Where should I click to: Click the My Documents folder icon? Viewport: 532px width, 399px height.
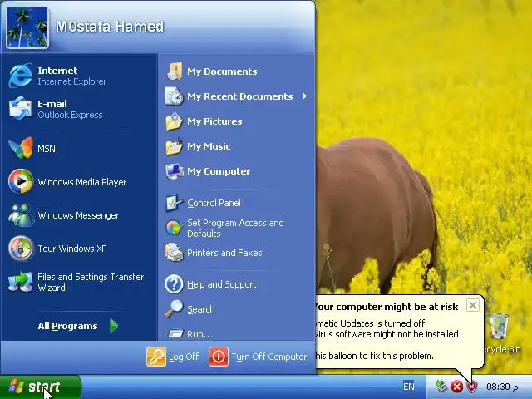coord(175,71)
